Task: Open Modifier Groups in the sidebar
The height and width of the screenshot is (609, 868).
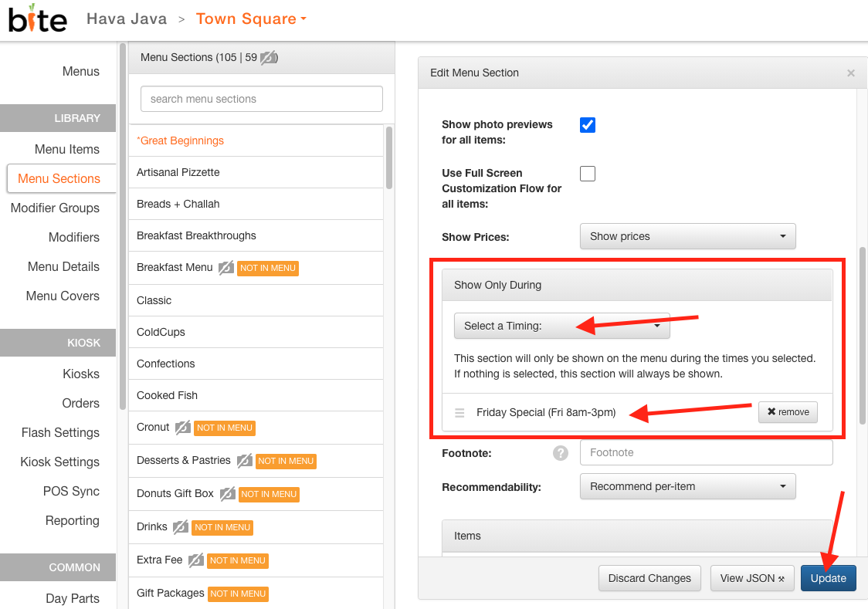Action: [x=56, y=208]
